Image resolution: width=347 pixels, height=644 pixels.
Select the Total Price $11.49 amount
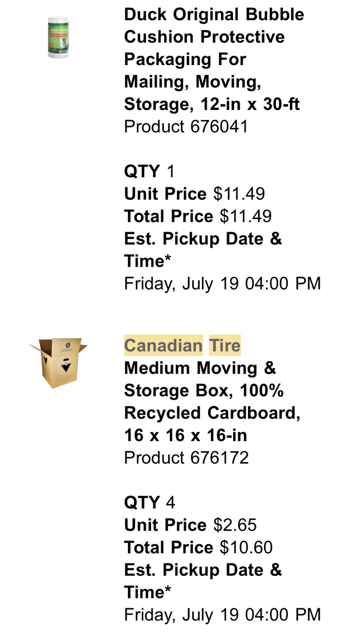point(246,216)
